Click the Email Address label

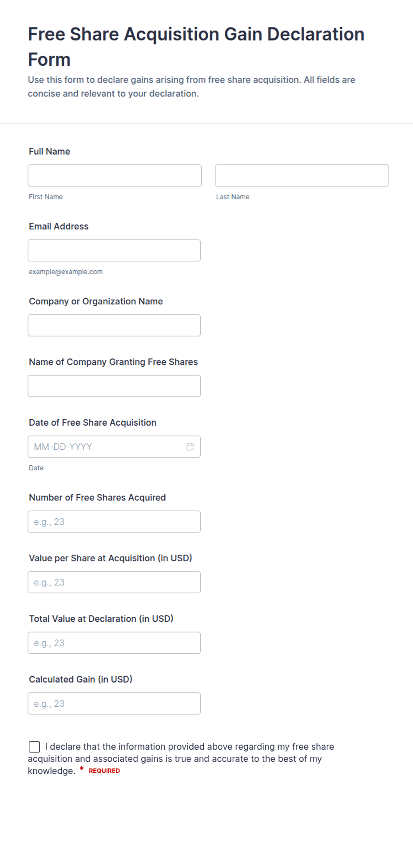[59, 226]
